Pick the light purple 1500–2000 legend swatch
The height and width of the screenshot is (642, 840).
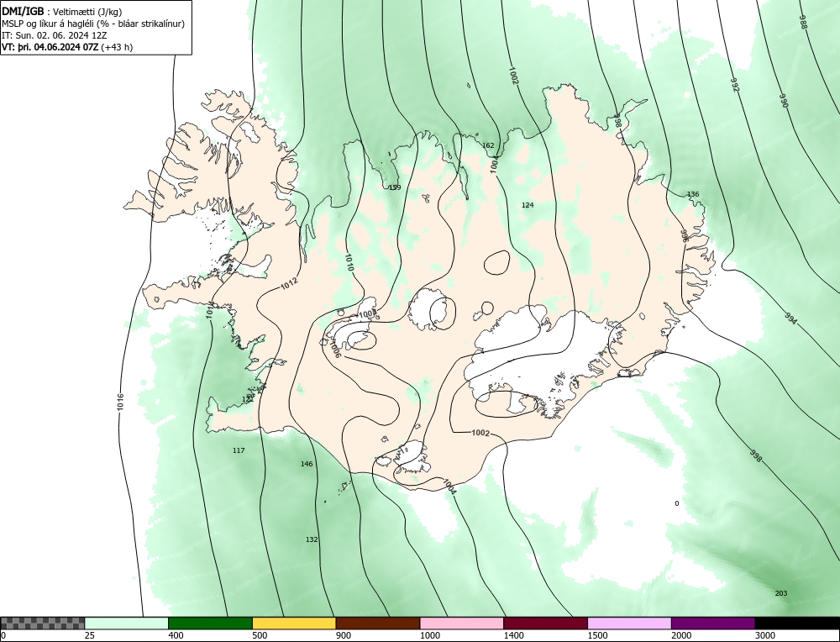[x=629, y=624]
